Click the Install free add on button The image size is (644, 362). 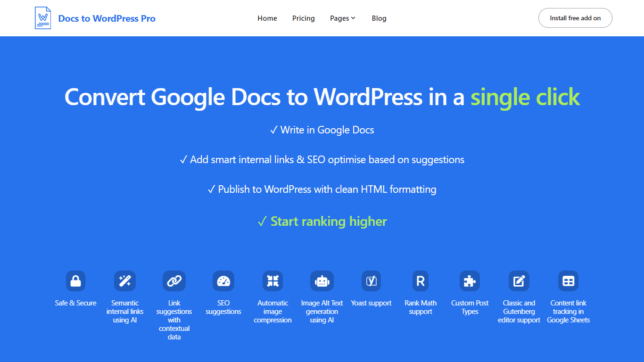pyautogui.click(x=575, y=18)
